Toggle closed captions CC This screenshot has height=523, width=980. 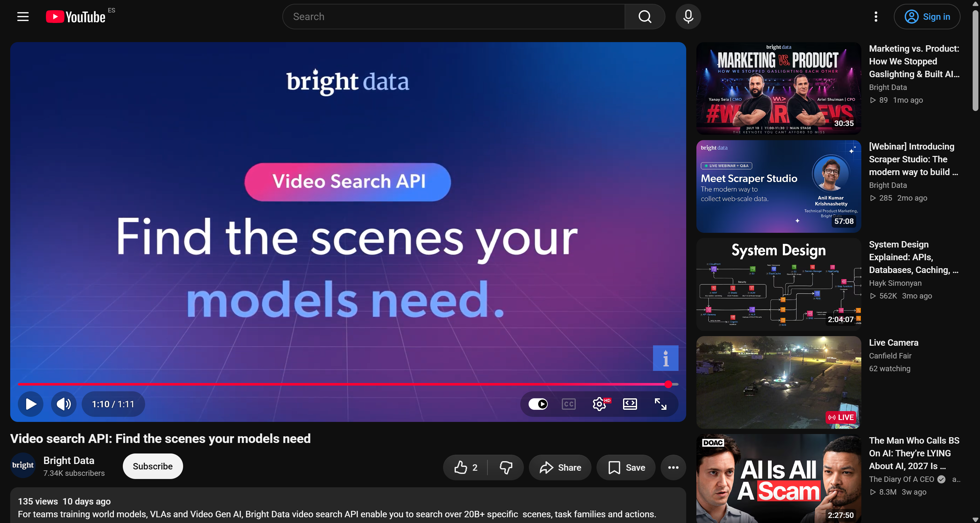point(569,404)
